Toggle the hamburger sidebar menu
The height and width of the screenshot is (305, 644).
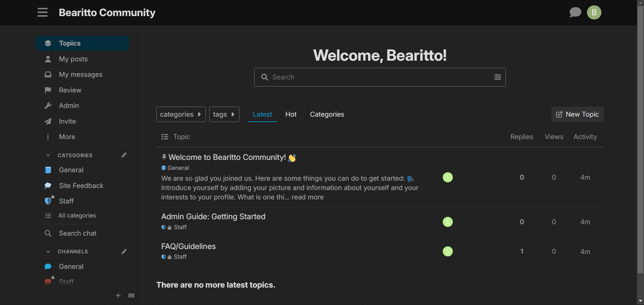pyautogui.click(x=42, y=12)
